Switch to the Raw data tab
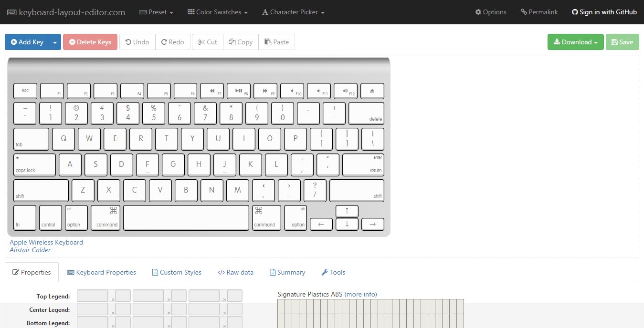644x328 pixels. click(x=235, y=272)
